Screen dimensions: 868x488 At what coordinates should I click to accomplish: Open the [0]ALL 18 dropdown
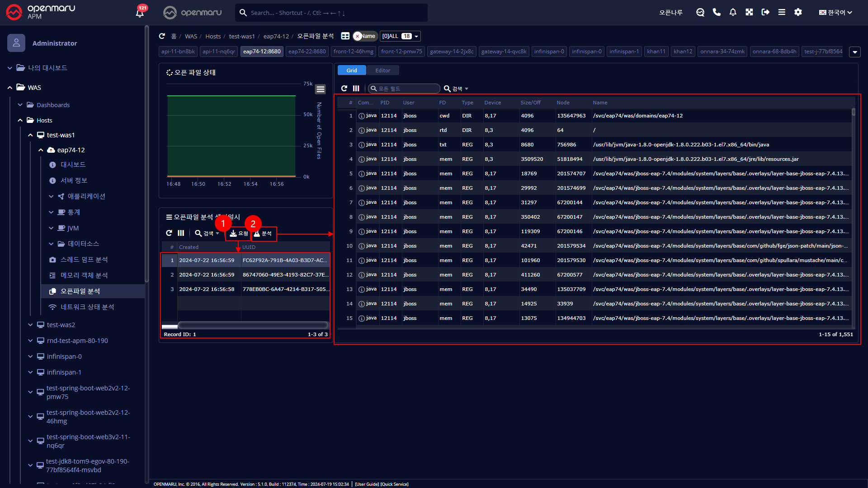400,36
